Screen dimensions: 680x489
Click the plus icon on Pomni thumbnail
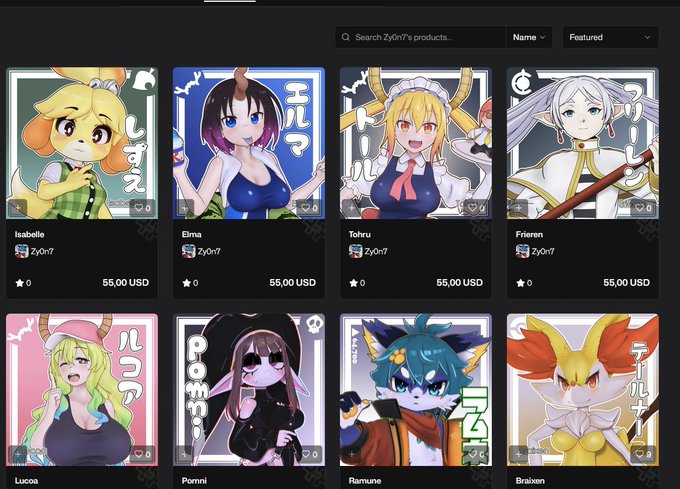pos(185,454)
